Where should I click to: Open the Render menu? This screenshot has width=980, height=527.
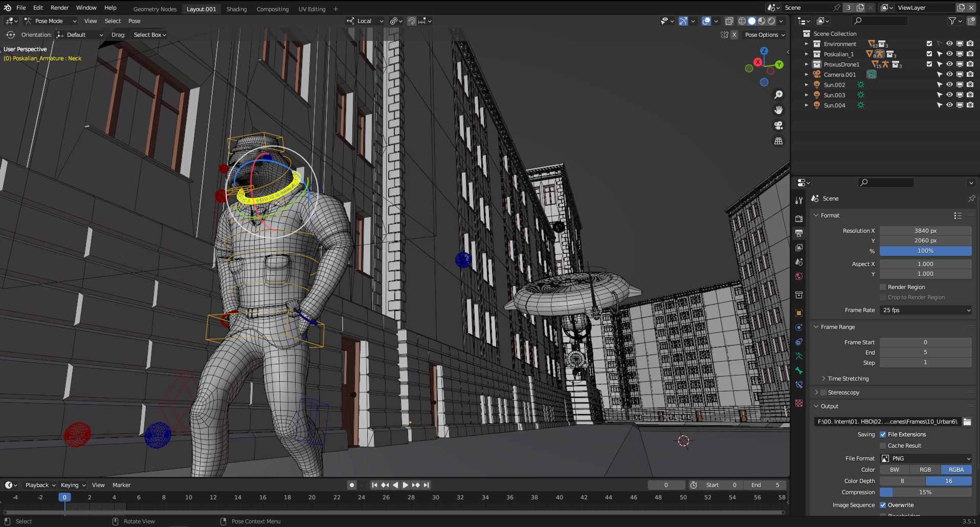(x=59, y=8)
